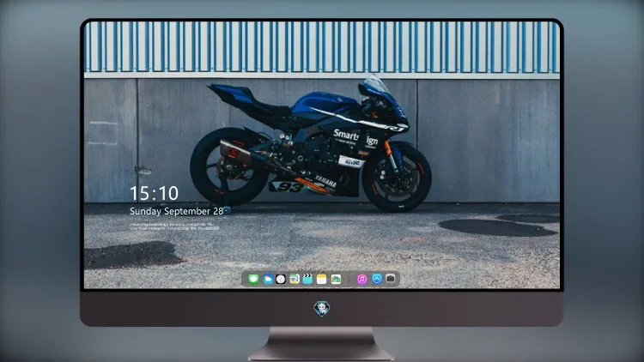Screen dimensions: 644x362
Task: Open the Camera app in the dock
Action: pyautogui.click(x=391, y=279)
